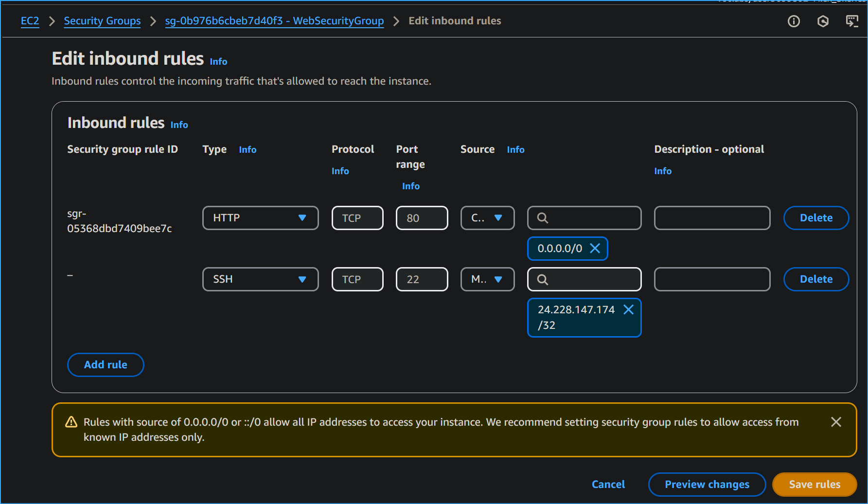Click the Add rule button
868x504 pixels.
click(x=105, y=364)
